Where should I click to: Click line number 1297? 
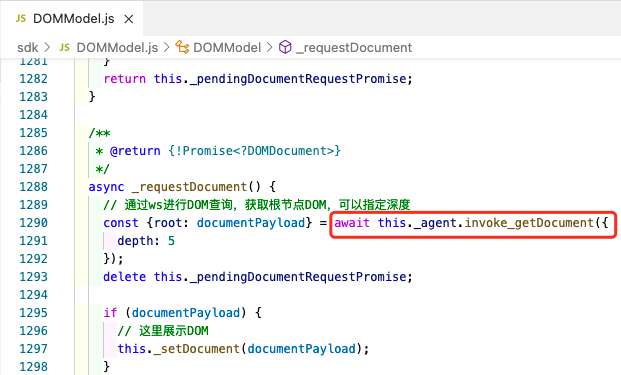(34, 349)
